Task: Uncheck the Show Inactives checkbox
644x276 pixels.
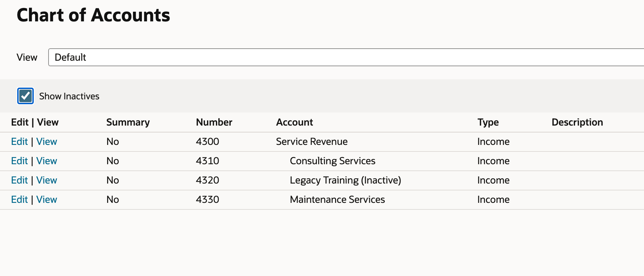Action: (x=25, y=96)
